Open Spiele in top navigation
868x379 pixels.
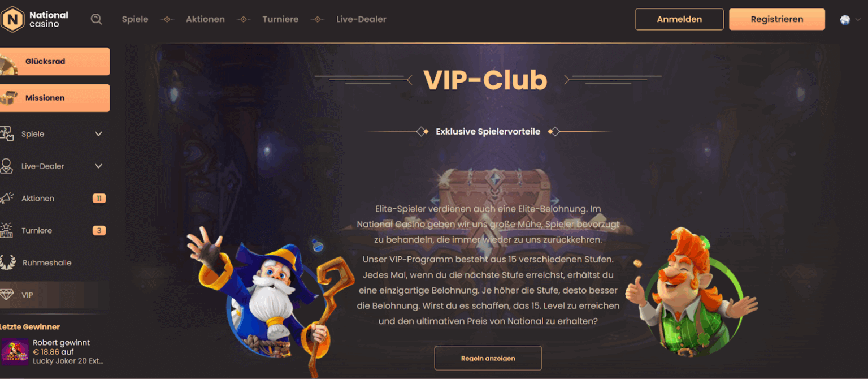(x=135, y=19)
